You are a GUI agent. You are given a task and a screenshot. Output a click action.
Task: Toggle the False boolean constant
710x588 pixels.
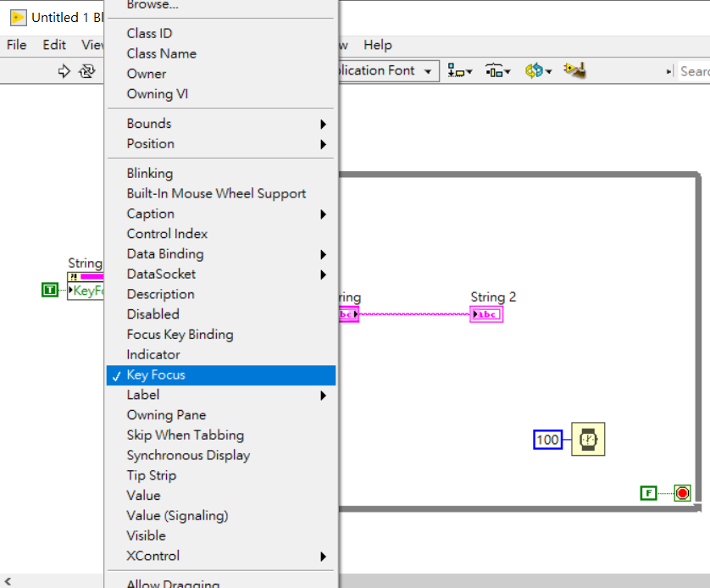pyautogui.click(x=648, y=492)
